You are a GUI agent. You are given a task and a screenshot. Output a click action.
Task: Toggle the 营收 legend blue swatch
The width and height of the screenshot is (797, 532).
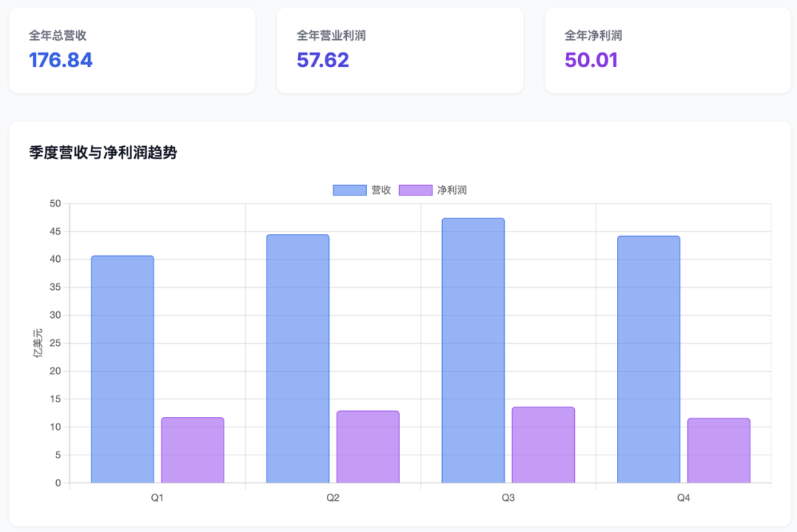click(349, 190)
